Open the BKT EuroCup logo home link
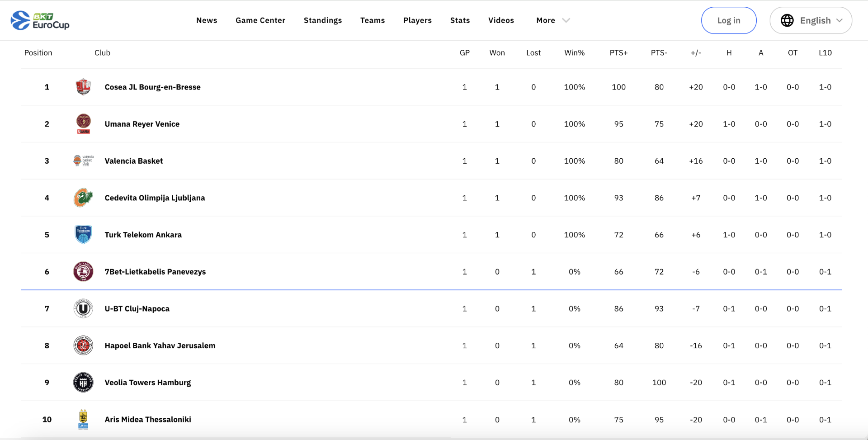 pyautogui.click(x=40, y=20)
